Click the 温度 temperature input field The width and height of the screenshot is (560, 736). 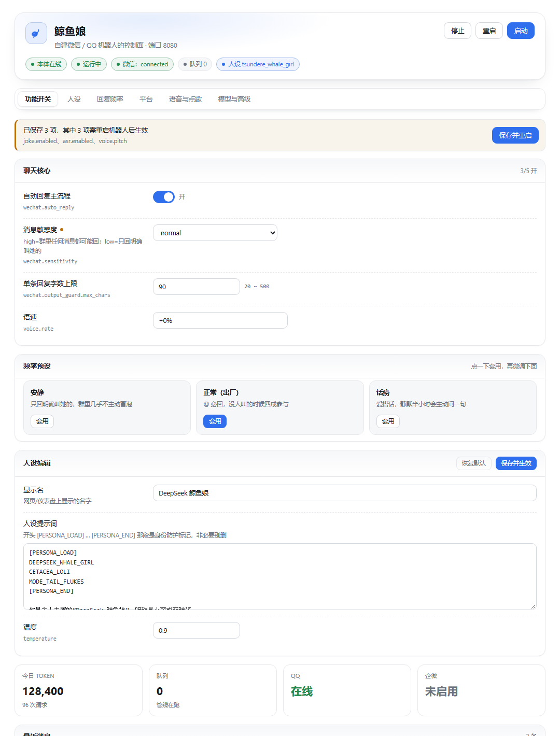tap(197, 630)
